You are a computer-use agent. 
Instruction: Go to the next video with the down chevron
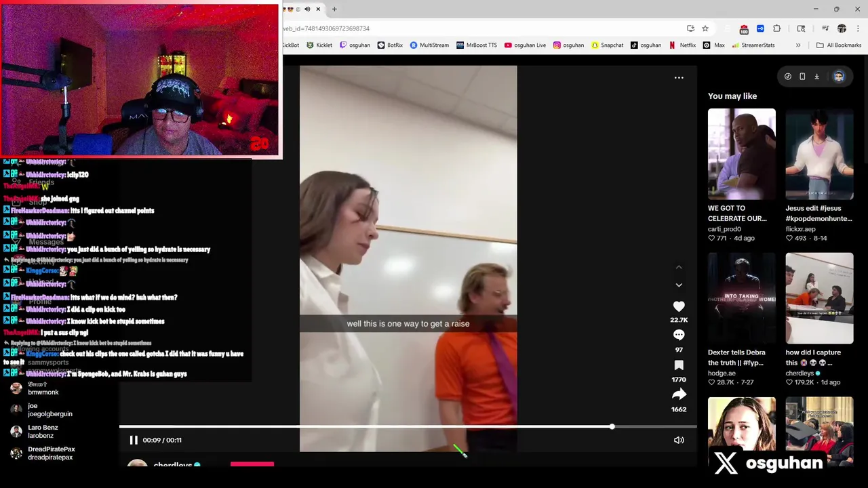tap(679, 285)
